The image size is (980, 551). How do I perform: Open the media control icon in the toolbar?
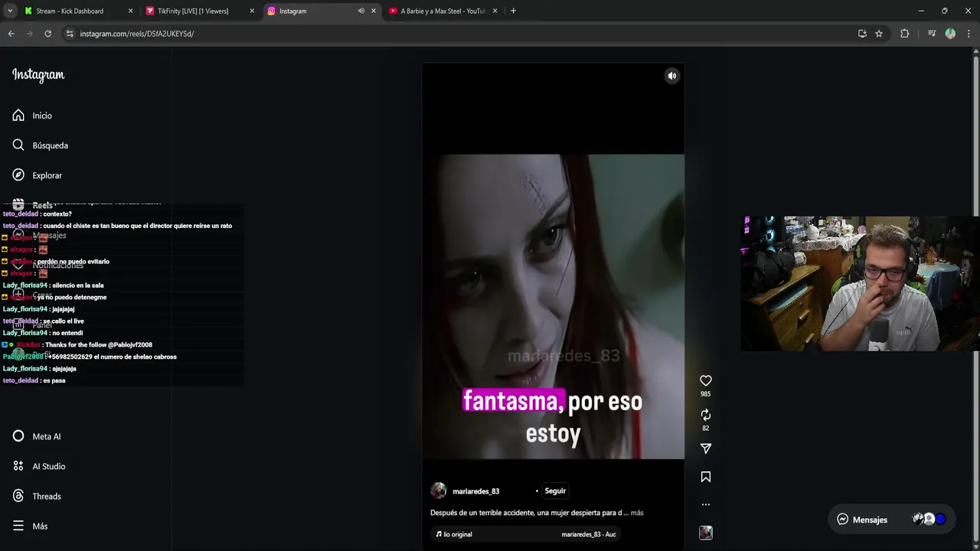coord(932,34)
